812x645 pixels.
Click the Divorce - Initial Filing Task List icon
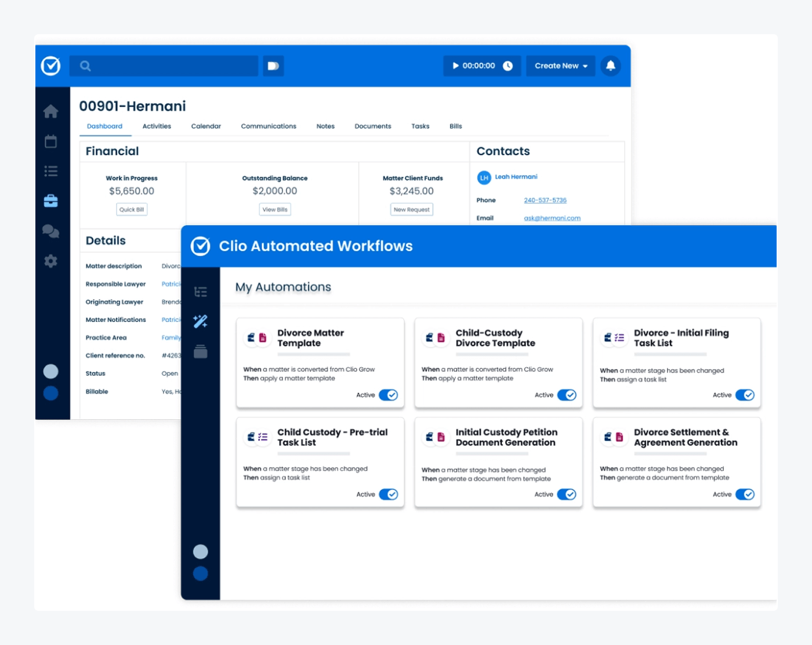click(x=614, y=338)
